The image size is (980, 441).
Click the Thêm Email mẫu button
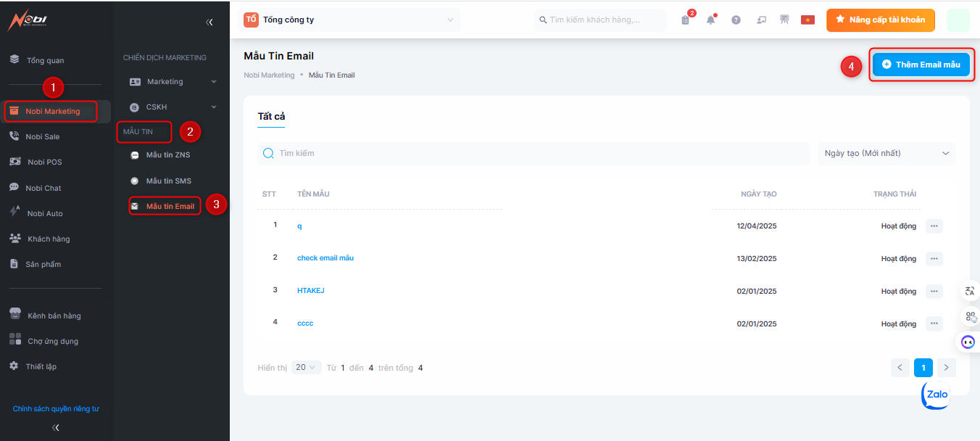(921, 65)
